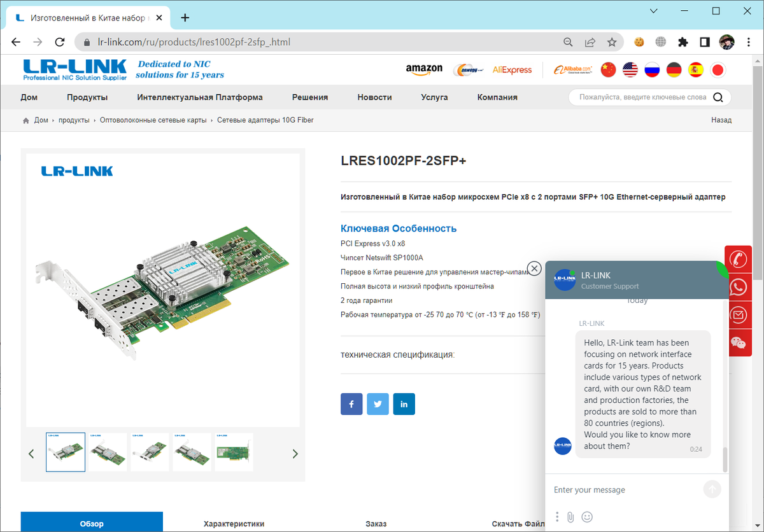
Task: Open the email contact icon
Action: pos(739,315)
